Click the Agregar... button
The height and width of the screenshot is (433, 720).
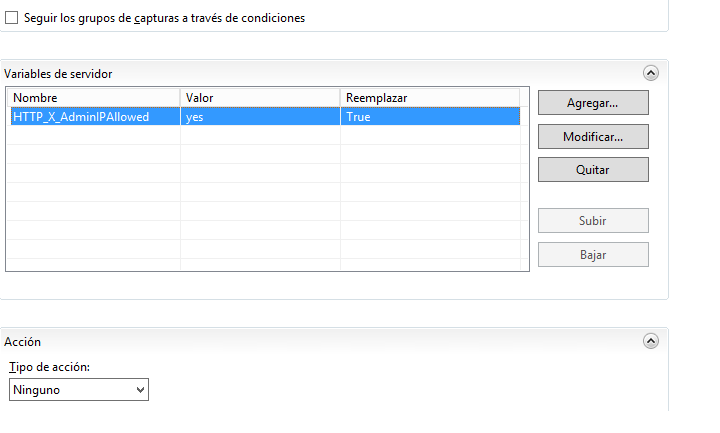(593, 103)
